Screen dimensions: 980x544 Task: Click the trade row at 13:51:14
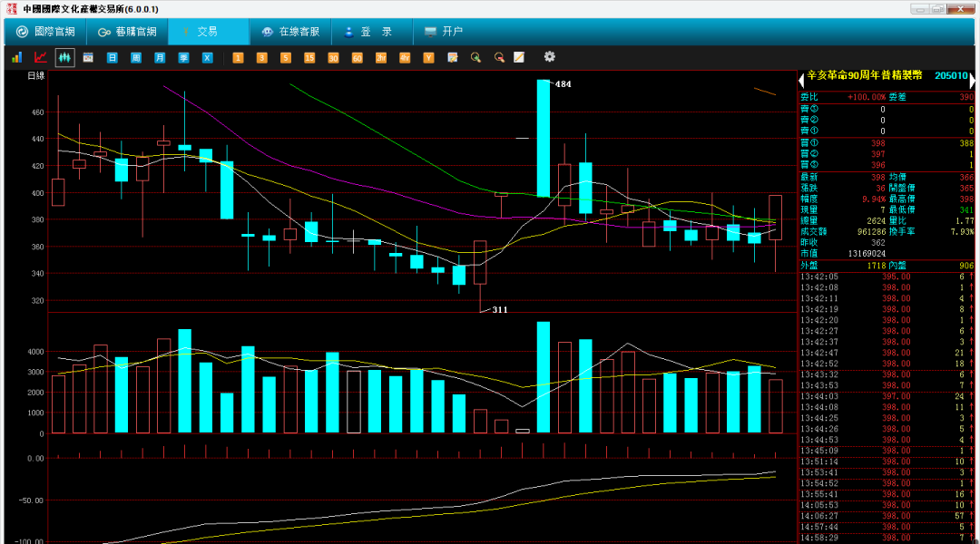[887, 462]
